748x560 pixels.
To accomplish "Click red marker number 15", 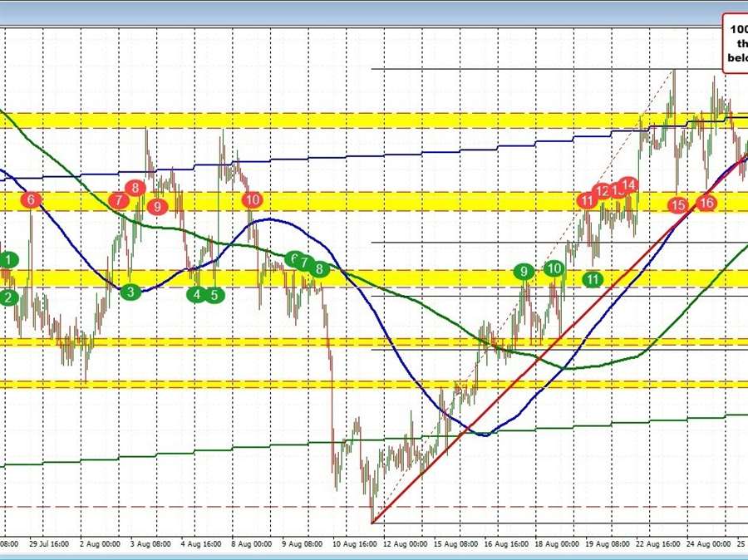I will click(679, 204).
